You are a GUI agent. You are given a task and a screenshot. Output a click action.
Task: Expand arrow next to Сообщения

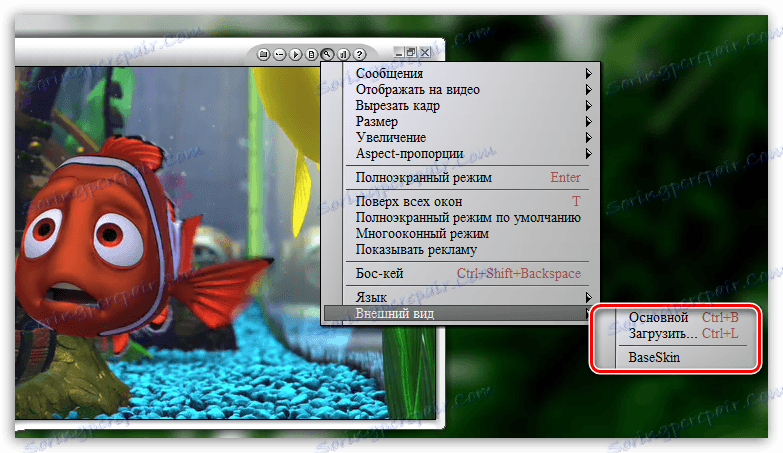click(x=589, y=73)
